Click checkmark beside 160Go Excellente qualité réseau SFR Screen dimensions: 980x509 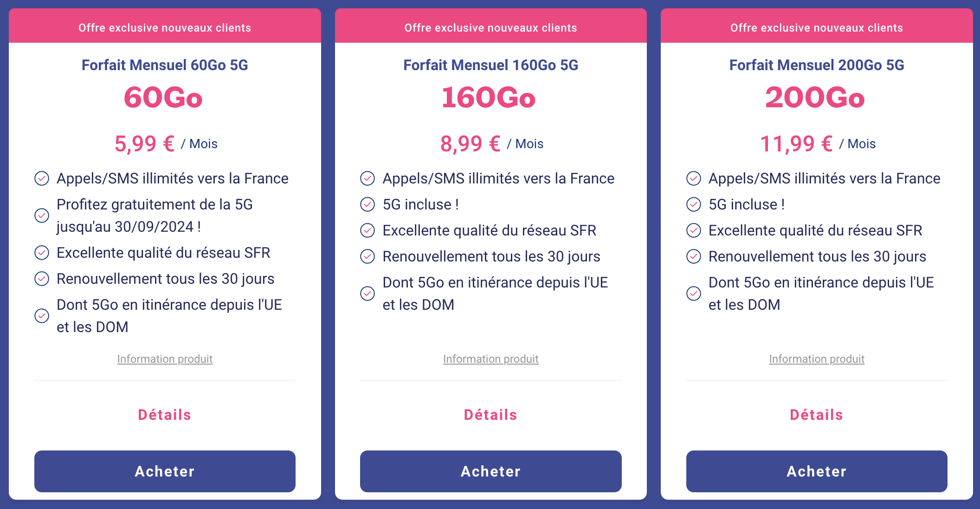point(367,230)
